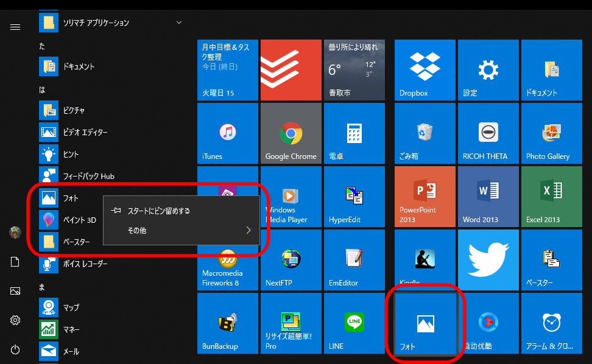Open the iTunes tile
The image size is (592, 364).
point(227,133)
